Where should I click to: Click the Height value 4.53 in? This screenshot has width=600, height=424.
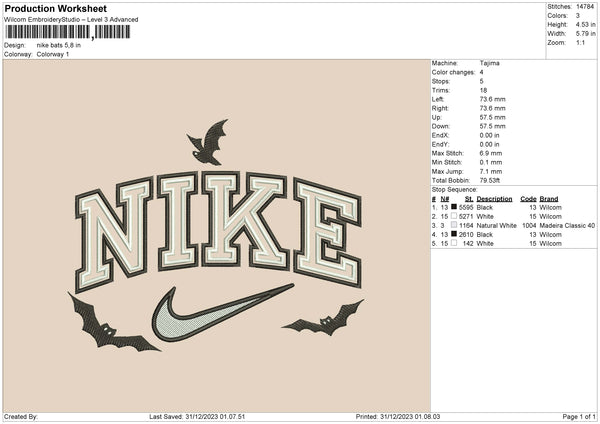585,24
